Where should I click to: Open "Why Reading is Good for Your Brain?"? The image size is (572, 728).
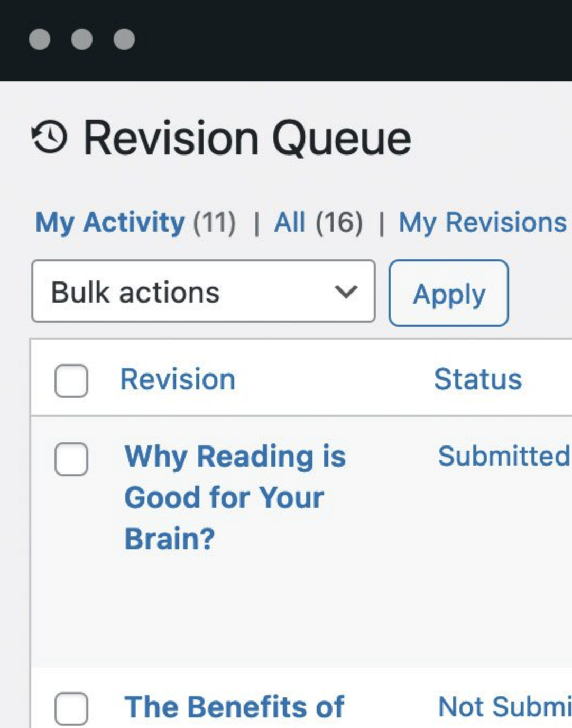[x=234, y=497]
